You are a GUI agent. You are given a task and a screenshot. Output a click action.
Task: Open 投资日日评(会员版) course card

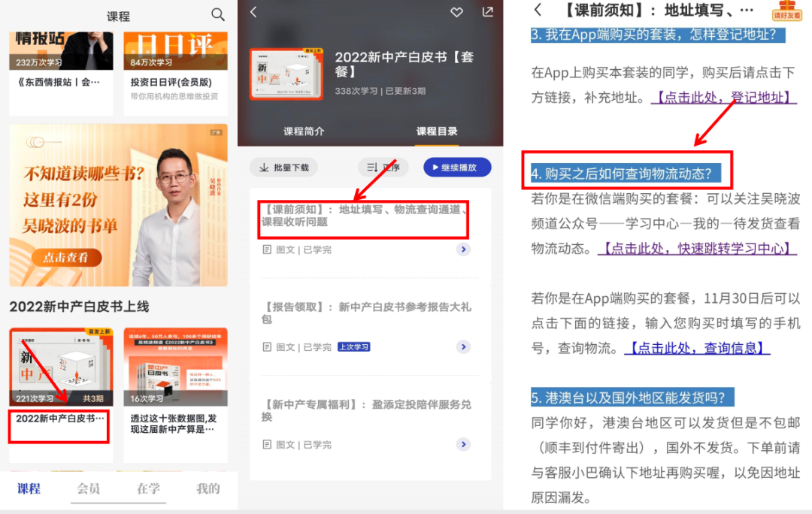(175, 73)
